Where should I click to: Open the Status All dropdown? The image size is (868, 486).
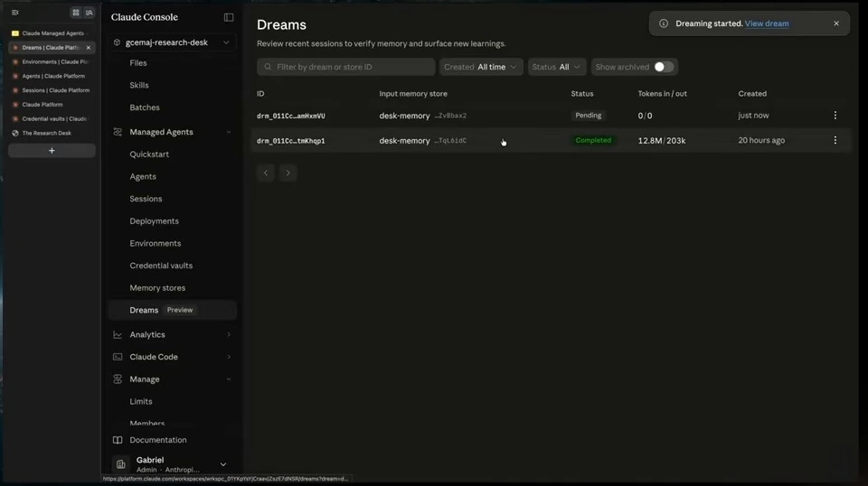click(557, 67)
